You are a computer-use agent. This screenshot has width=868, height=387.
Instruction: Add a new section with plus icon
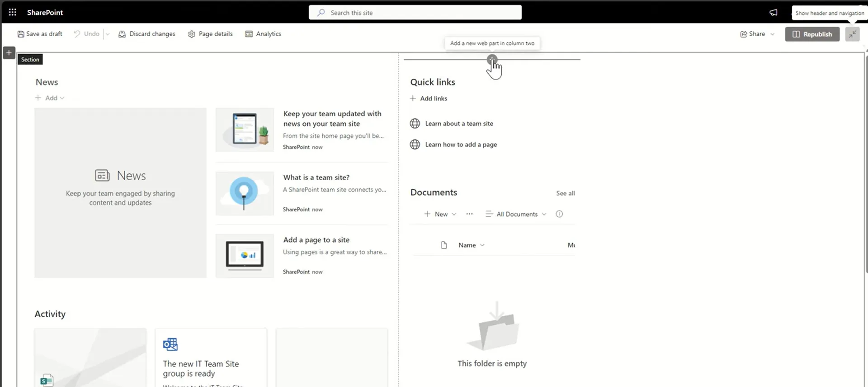9,53
